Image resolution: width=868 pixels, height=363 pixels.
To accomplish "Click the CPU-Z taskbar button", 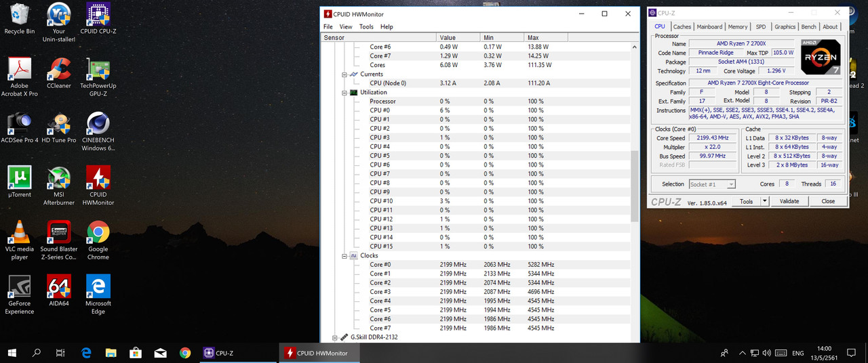I will pyautogui.click(x=237, y=353).
